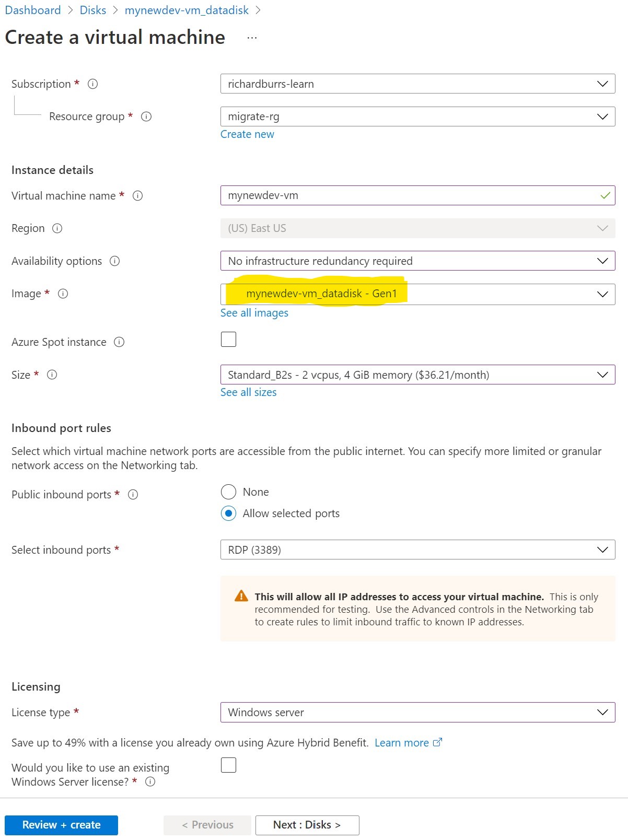The width and height of the screenshot is (628, 840).
Task: Select the None inbound ports radio button
Action: click(x=228, y=492)
